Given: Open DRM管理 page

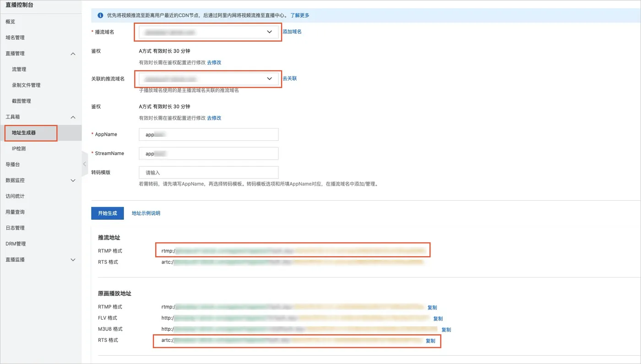Looking at the screenshot, I should coord(16,244).
